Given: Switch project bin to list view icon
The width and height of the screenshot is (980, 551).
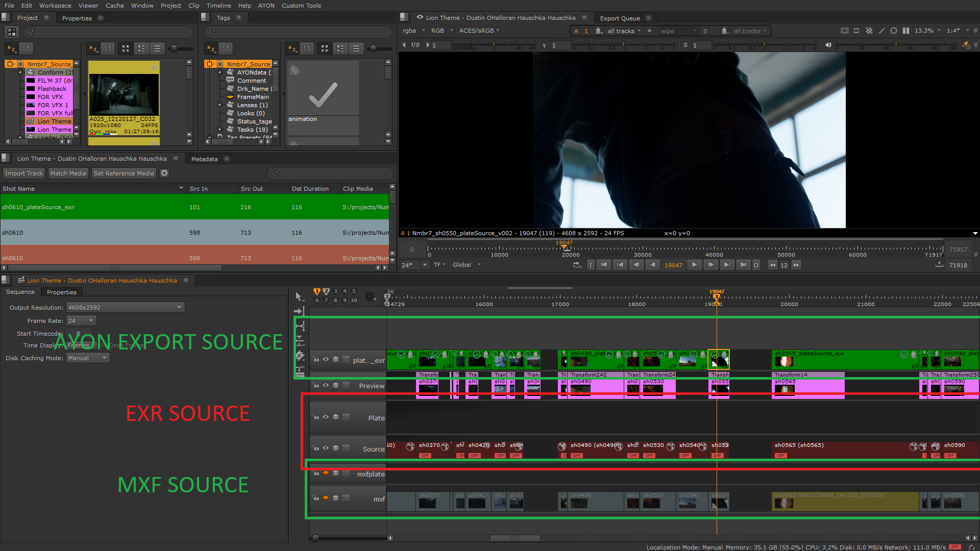Looking at the screenshot, I should (x=157, y=48).
